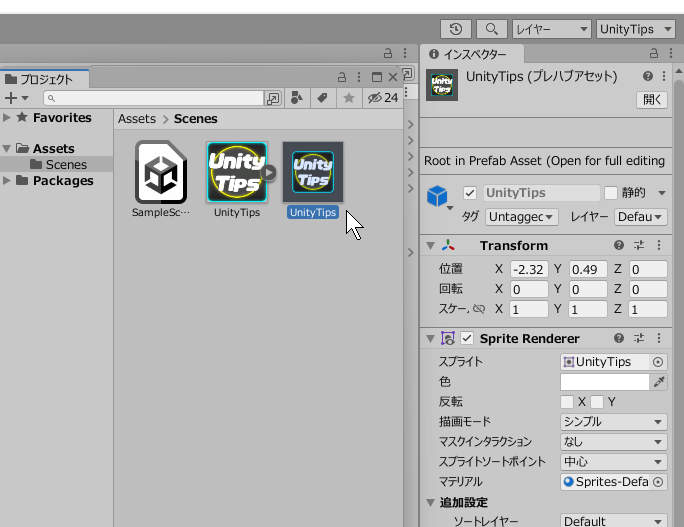The image size is (684, 527).
Task: Toggle the GameObject active checkbox
Action: click(x=470, y=193)
